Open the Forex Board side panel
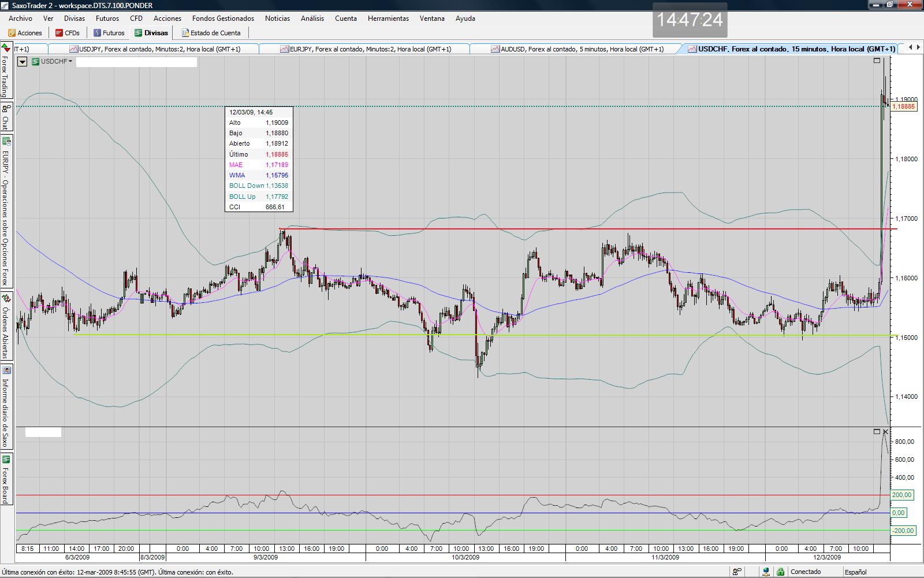924x578 pixels. [x=6, y=479]
